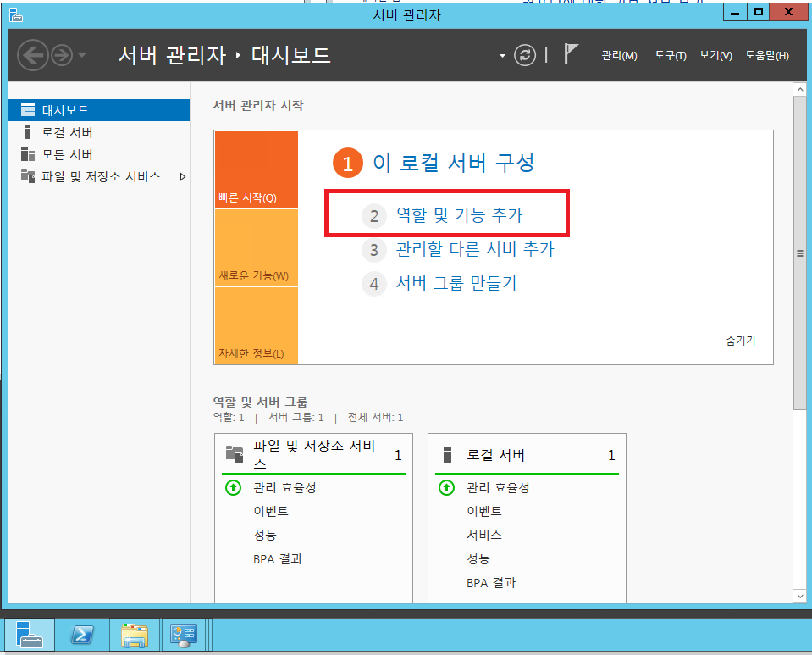Click the 대시보드 sidebar icon

click(27, 110)
